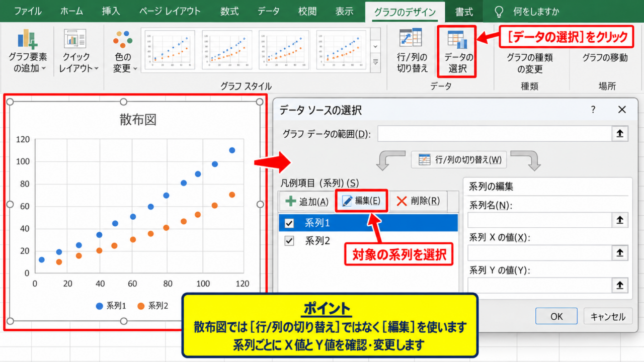644x362 pixels.
Task: Select the second chart style thumbnail
Action: (226, 49)
